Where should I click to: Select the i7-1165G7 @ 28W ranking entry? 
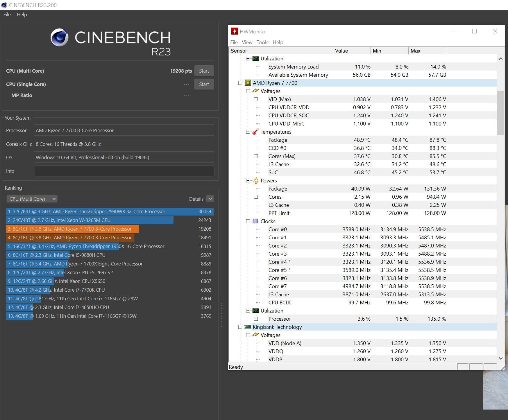tap(110, 299)
